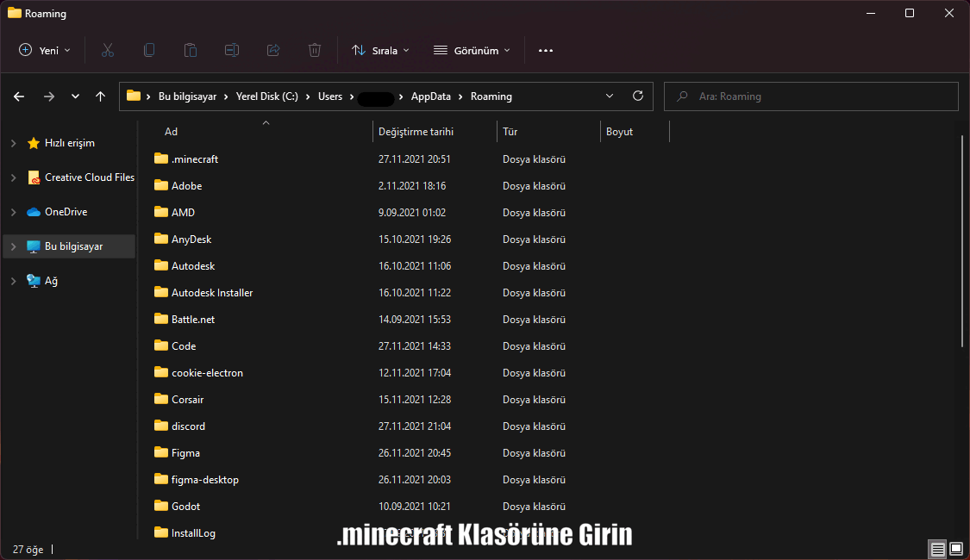Click Users breadcrumb segment
Viewport: 970px width, 560px height.
point(330,96)
